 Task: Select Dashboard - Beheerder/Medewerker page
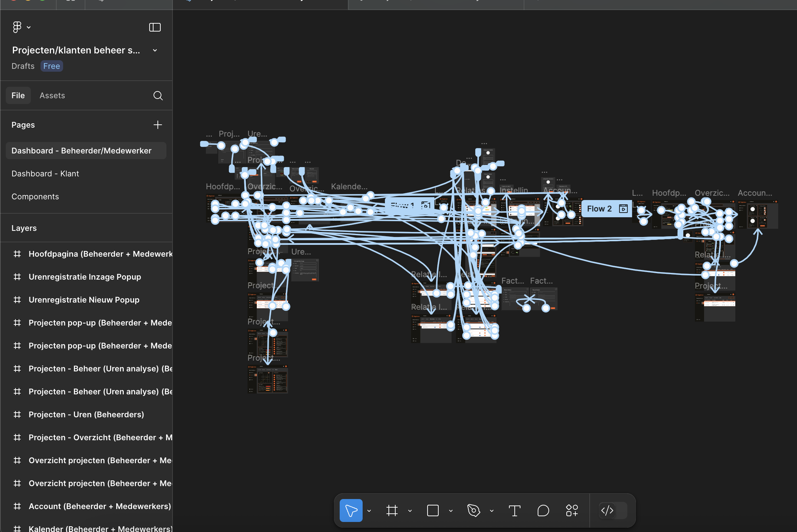86,151
